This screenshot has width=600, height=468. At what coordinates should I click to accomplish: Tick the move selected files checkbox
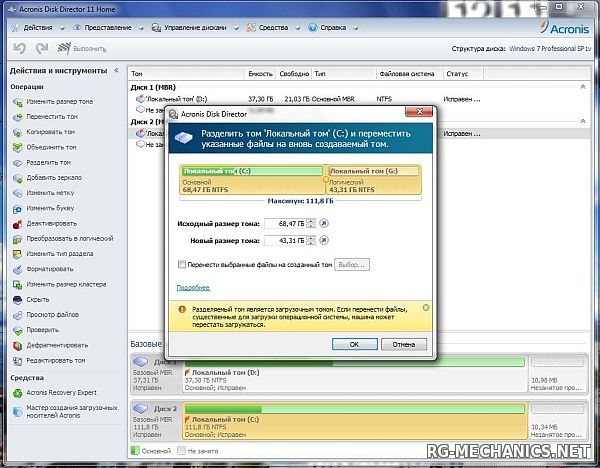[182, 264]
